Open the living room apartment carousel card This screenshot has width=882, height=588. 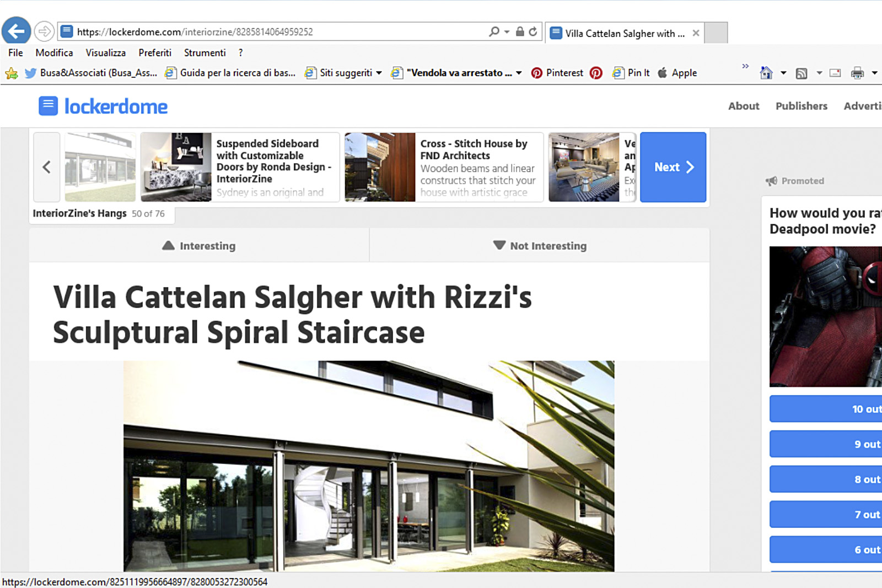tap(592, 167)
